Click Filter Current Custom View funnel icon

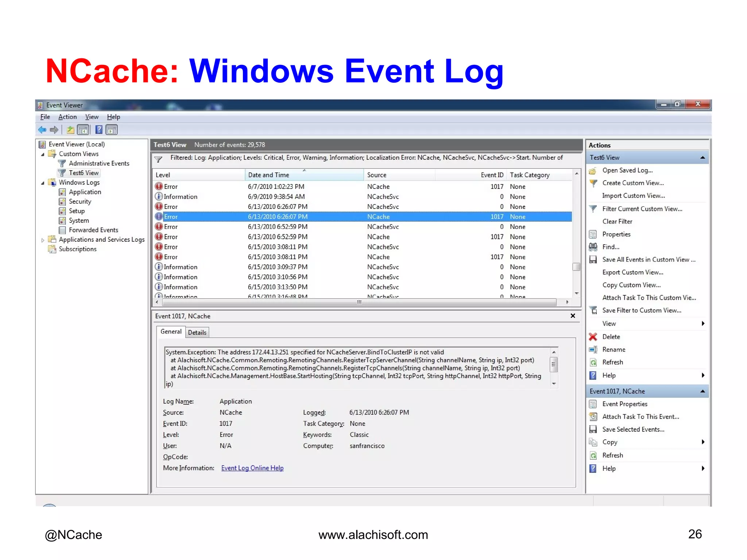593,209
